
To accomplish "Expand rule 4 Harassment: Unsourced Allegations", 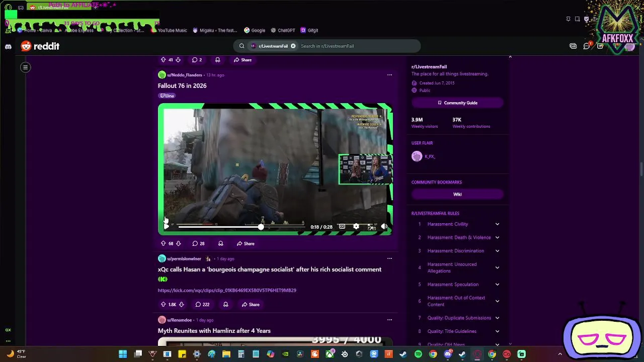I will tap(497, 267).
